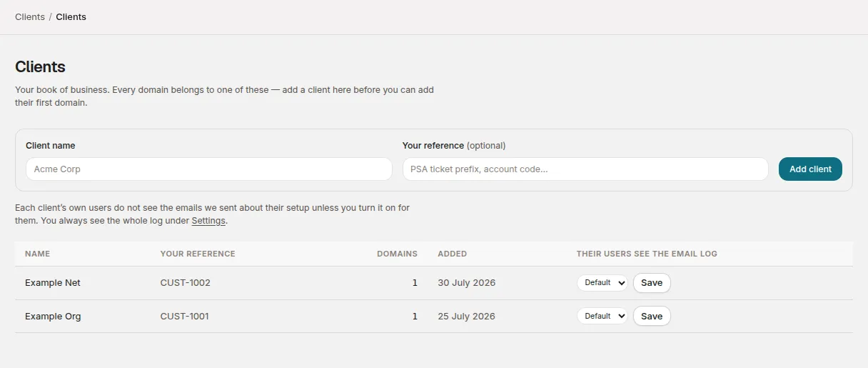Click the DOMAINS column header
This screenshot has width=868, height=368.
397,254
